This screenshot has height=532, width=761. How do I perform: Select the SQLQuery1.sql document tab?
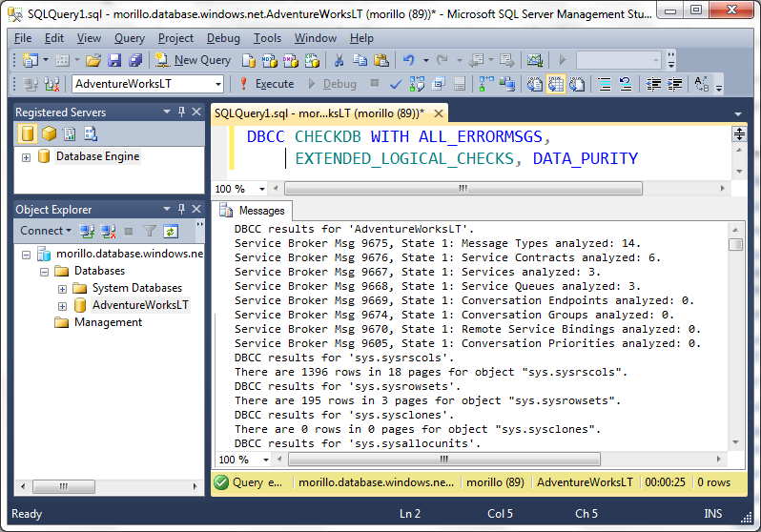point(319,113)
